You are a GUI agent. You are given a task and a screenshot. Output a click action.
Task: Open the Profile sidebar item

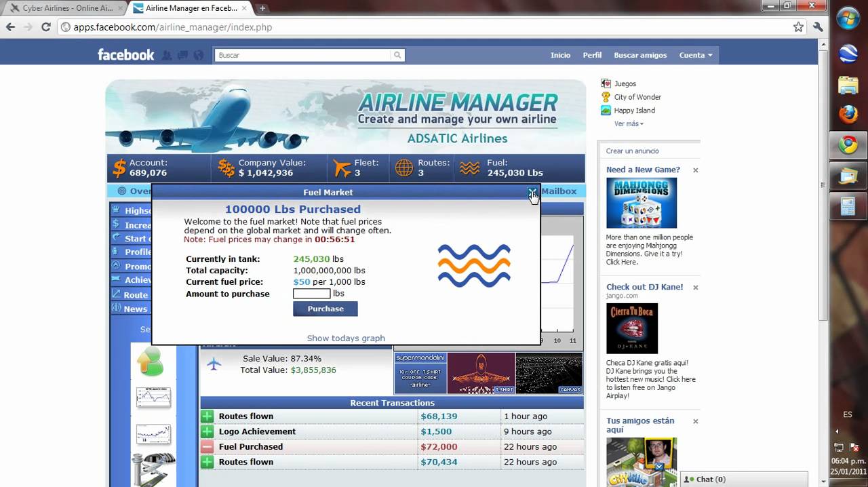(131, 252)
